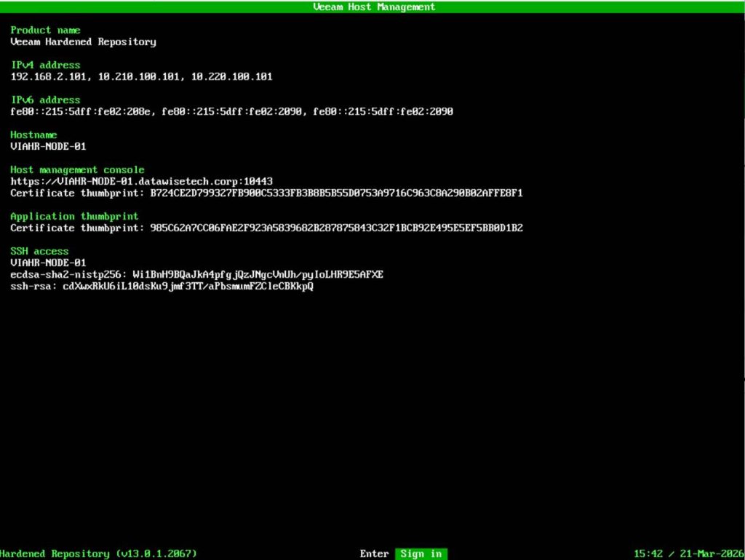Click the IPv6 address heading
Screen dimensions: 745x560
point(45,100)
